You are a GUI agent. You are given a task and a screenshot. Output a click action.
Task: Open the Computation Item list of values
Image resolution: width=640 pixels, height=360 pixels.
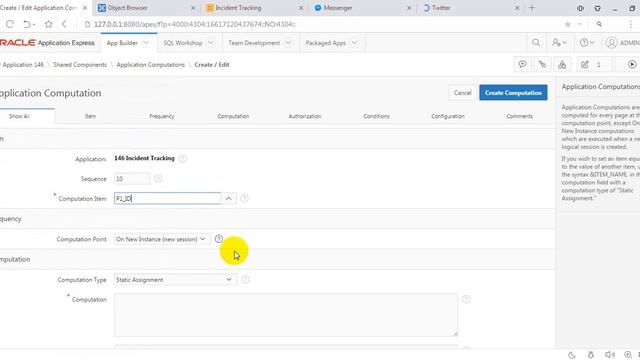point(229,198)
